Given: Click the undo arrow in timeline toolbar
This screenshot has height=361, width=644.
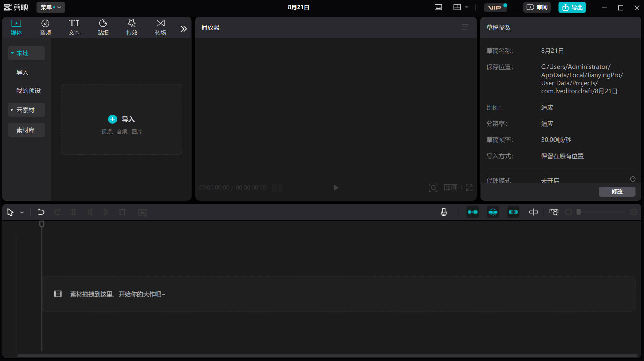Looking at the screenshot, I should [x=41, y=212].
